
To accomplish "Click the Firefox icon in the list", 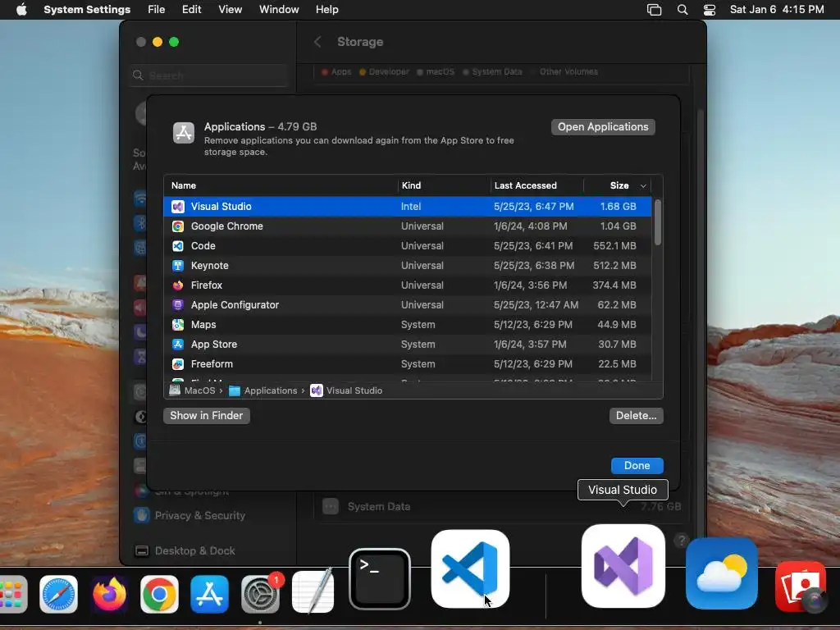I will pos(178,285).
